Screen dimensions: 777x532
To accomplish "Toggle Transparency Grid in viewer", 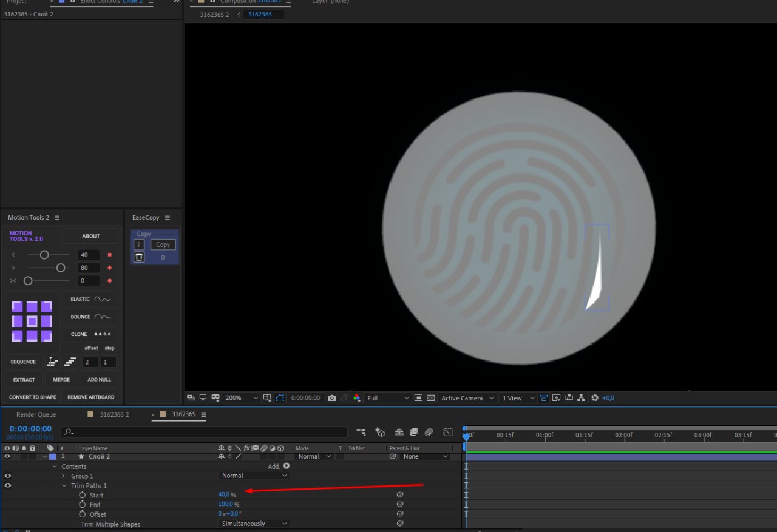I will (431, 398).
